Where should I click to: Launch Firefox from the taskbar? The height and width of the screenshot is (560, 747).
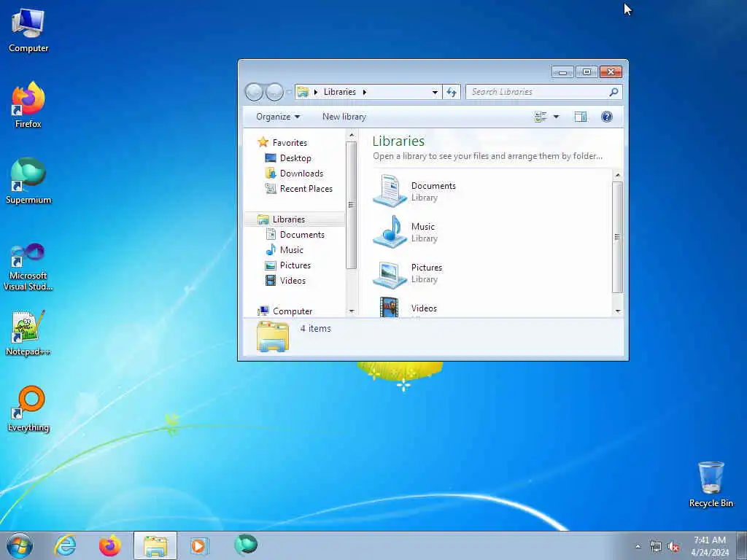(x=110, y=545)
